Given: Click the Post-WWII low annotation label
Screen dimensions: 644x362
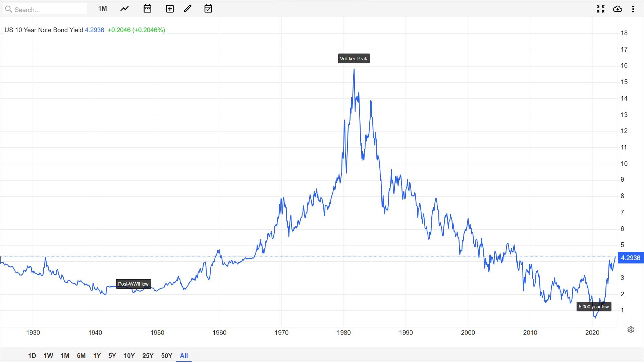Looking at the screenshot, I should (x=133, y=284).
